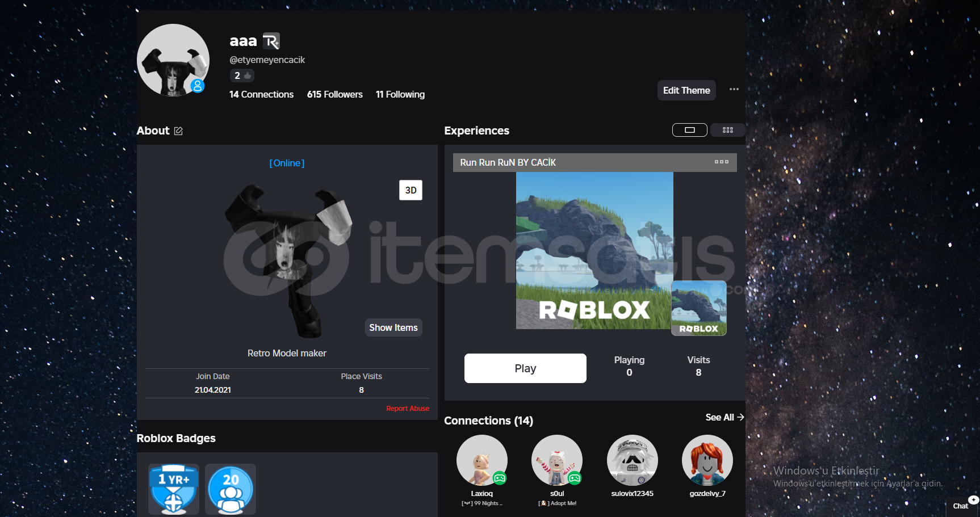Viewport: 980px width, 517px height.
Task: Open the 11 Following list
Action: [400, 94]
